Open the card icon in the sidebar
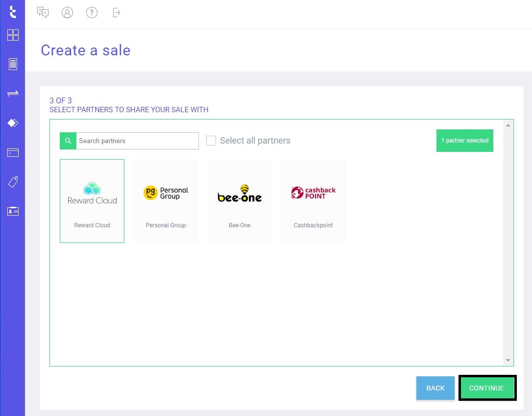Viewport: 532px width, 416px height. tap(13, 152)
